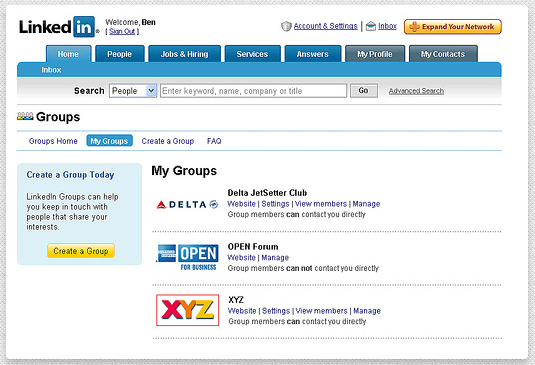Open the OPEN Forum Website link
The height and width of the screenshot is (365, 535).
tap(242, 258)
